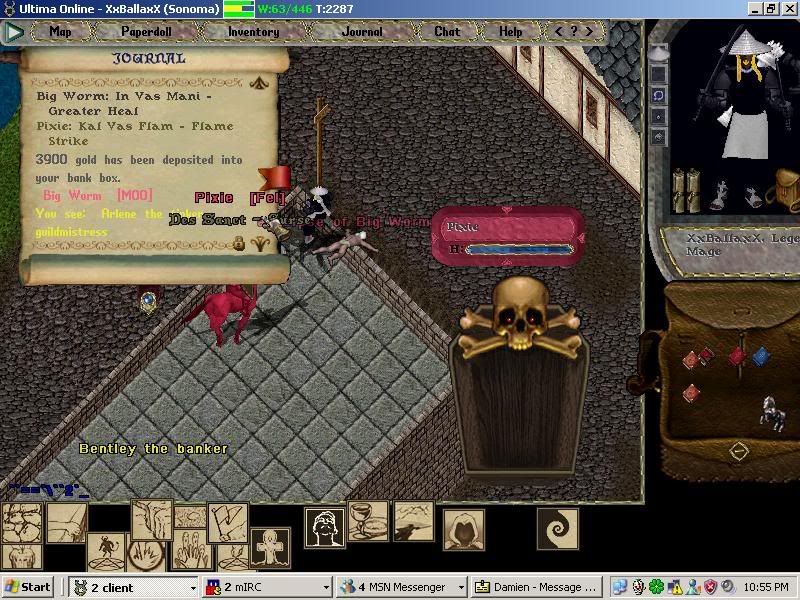The width and height of the screenshot is (800, 600).
Task: Click the face outline skill icon
Action: [x=324, y=528]
